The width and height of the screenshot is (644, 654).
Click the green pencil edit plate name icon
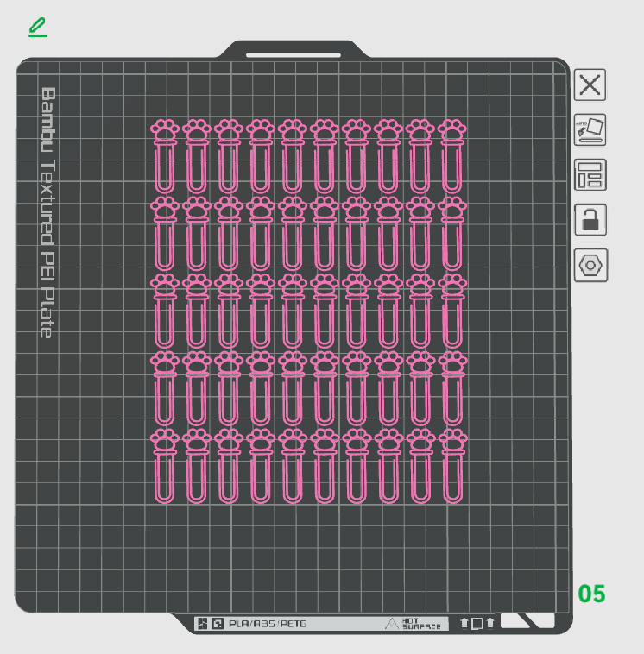38,27
